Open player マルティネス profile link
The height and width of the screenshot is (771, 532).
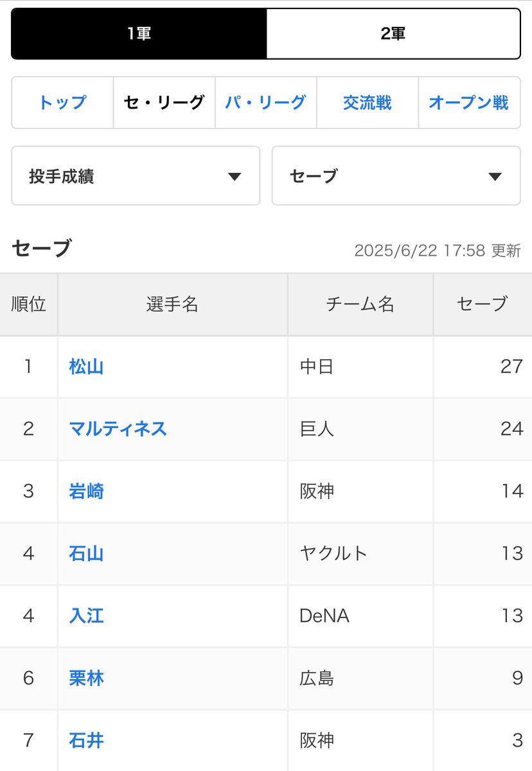pos(118,429)
